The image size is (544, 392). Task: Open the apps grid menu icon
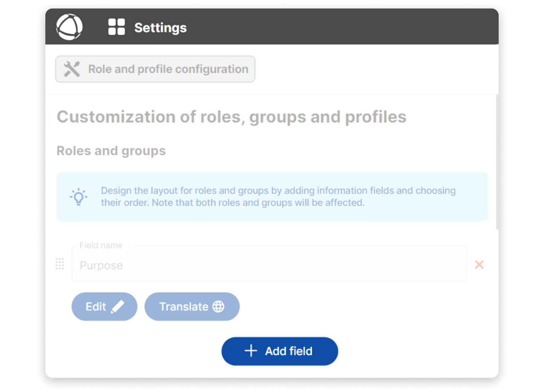[x=117, y=27]
